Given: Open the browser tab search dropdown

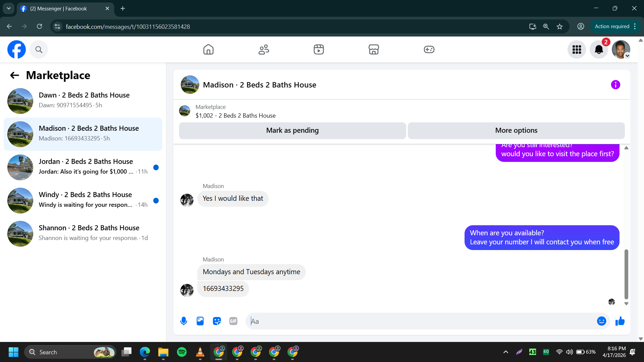Looking at the screenshot, I should click(9, 8).
